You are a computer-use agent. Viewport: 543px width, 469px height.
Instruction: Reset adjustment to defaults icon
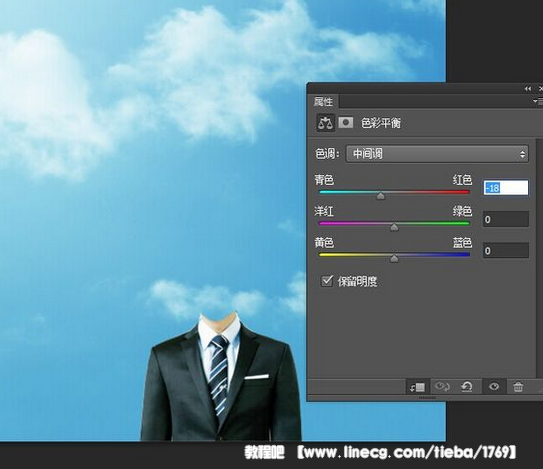coord(467,386)
